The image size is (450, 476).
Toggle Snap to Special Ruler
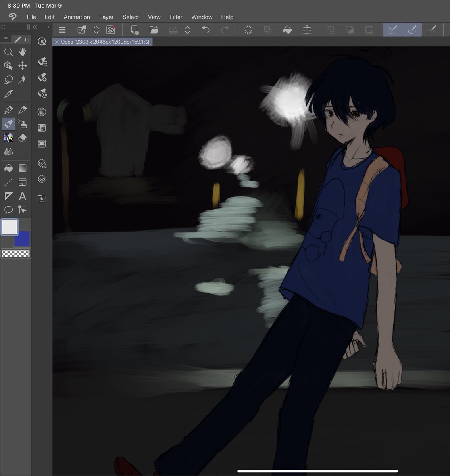412,30
